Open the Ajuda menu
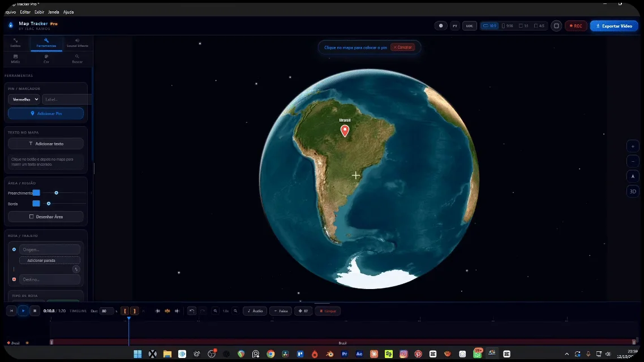Image resolution: width=644 pixels, height=362 pixels. (68, 12)
